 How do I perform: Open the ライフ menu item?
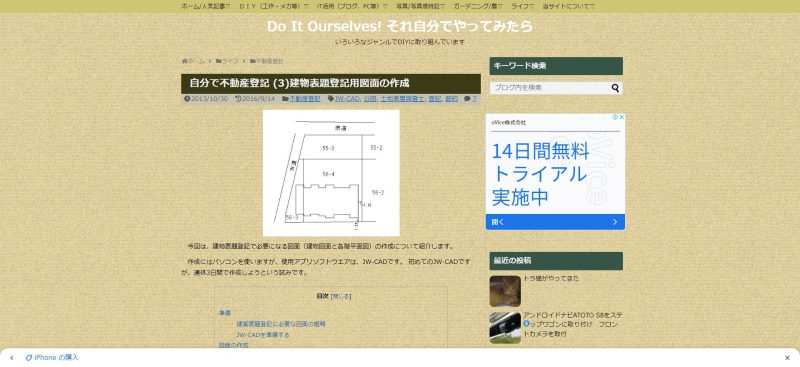pos(522,6)
